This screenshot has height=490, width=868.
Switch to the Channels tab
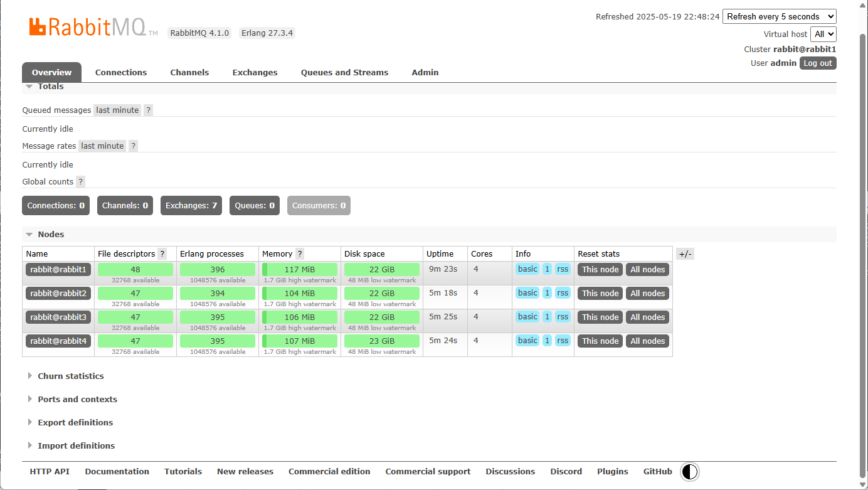(x=189, y=72)
